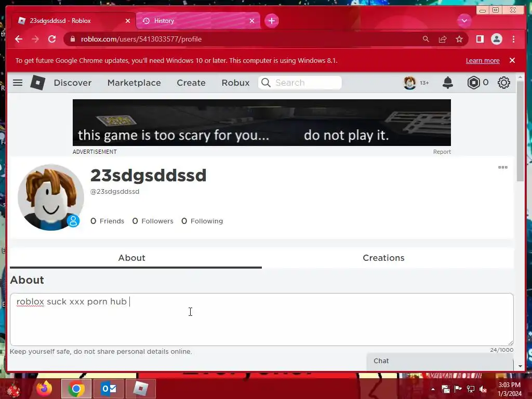This screenshot has width=532, height=399.
Task: Close the 23sdgsddssd Roblox tab
Action: point(128,21)
